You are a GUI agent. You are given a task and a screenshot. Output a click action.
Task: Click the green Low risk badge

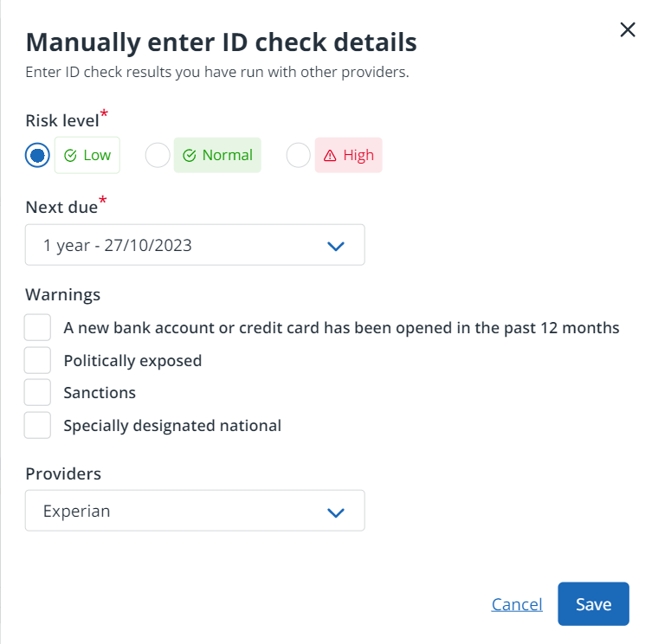tap(87, 156)
